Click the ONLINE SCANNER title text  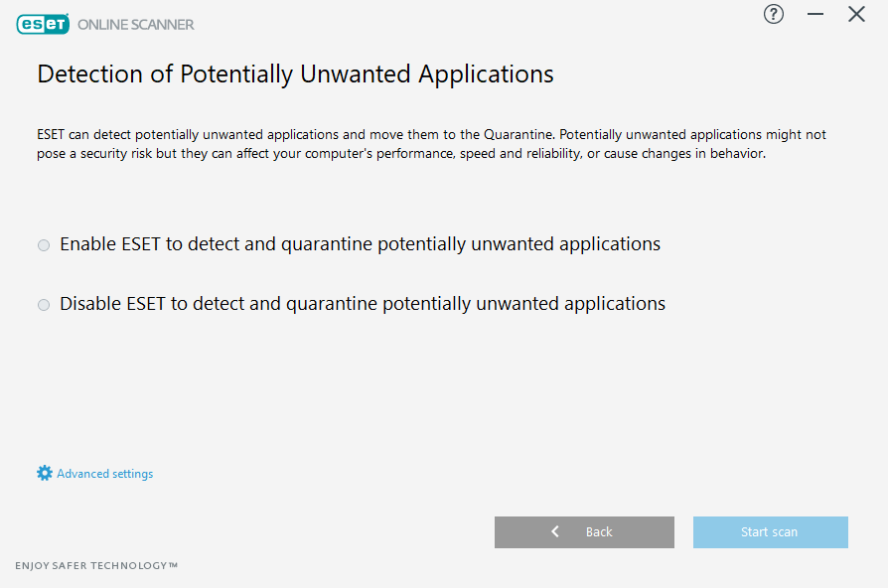click(x=136, y=25)
